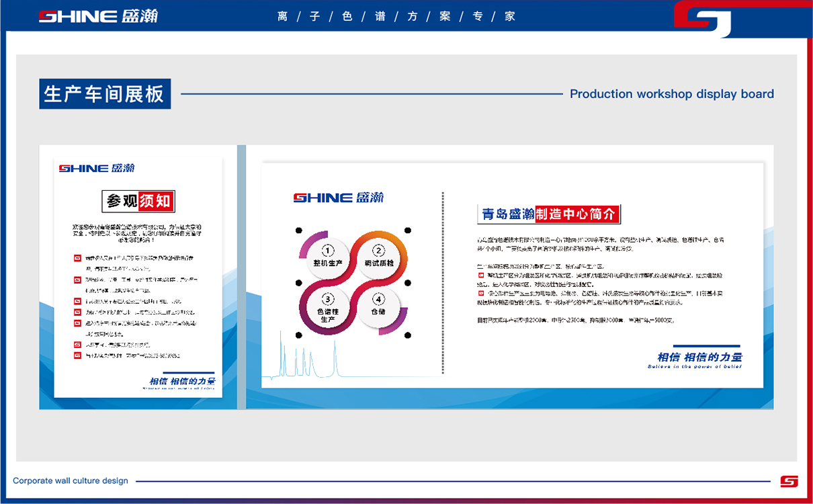Click the 青岛盛瀚制造中心简介 heading
This screenshot has height=504, width=813.
[x=548, y=214]
